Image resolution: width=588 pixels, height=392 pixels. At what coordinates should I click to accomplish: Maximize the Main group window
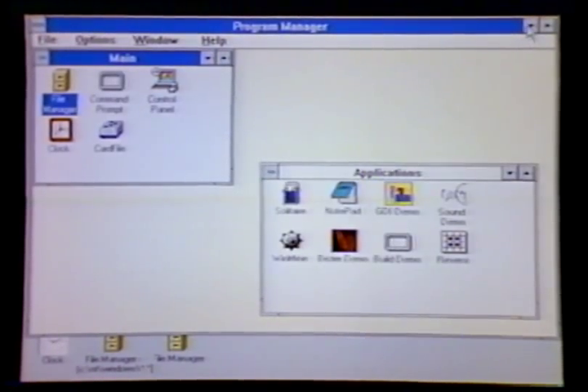tap(224, 58)
